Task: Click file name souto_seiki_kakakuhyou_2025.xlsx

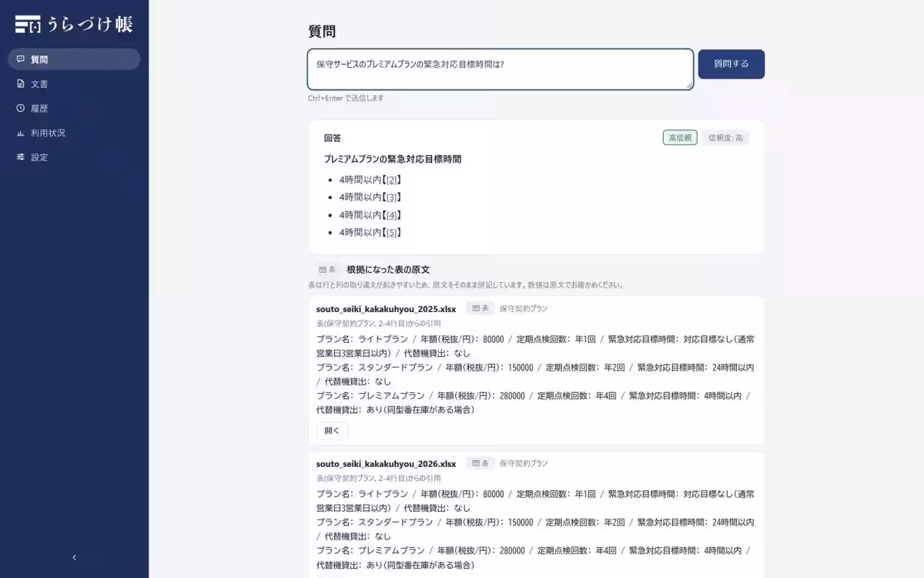Action: (x=386, y=309)
